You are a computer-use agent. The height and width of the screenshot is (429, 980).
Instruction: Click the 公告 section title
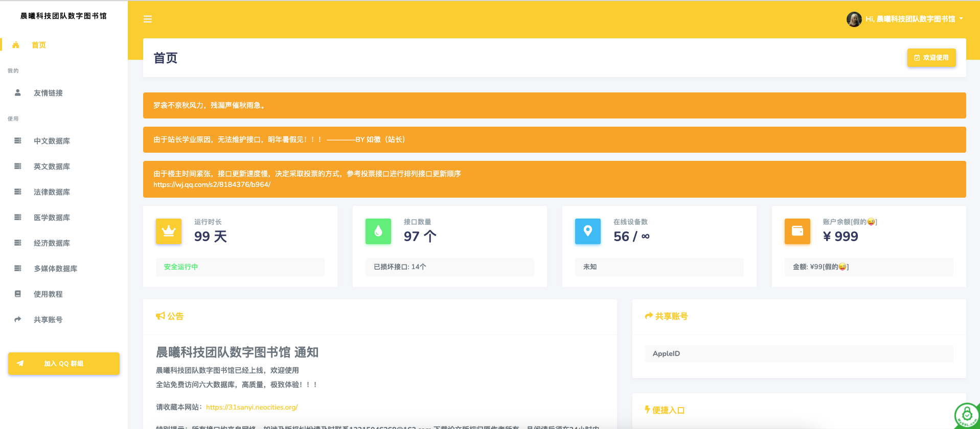coord(175,316)
